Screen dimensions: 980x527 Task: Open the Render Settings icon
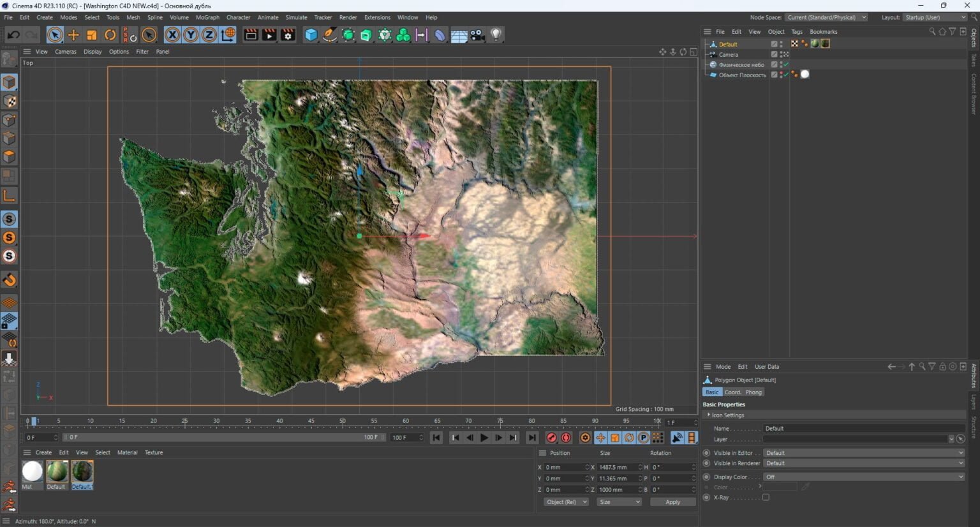288,35
